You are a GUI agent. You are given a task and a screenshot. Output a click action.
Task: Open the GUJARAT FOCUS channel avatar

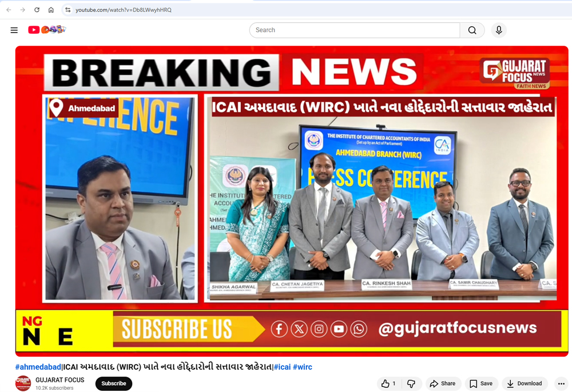tap(23, 383)
